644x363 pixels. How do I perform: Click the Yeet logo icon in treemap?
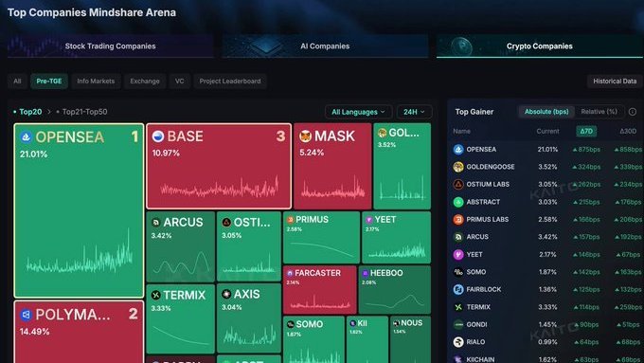pyautogui.click(x=368, y=220)
